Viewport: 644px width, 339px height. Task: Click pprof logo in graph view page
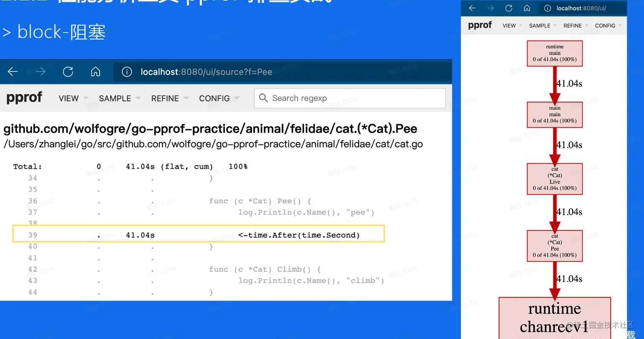(480, 25)
